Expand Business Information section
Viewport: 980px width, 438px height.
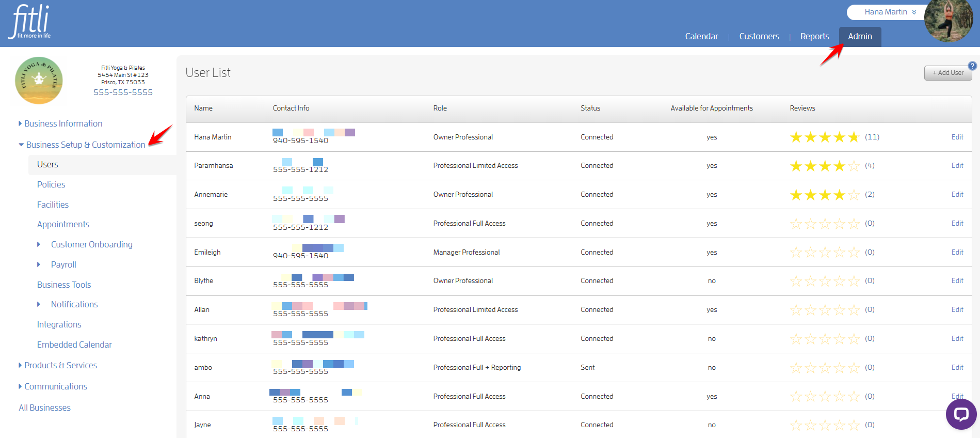point(60,123)
